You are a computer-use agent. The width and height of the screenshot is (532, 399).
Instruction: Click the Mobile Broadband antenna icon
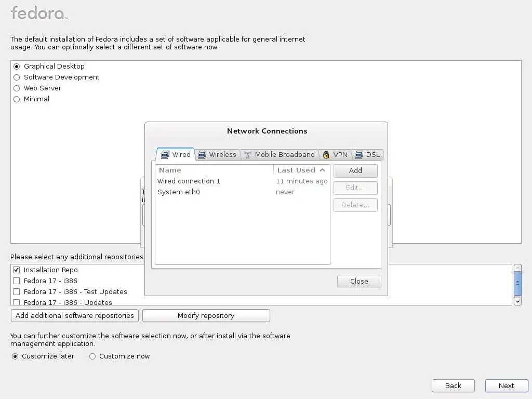pyautogui.click(x=248, y=155)
